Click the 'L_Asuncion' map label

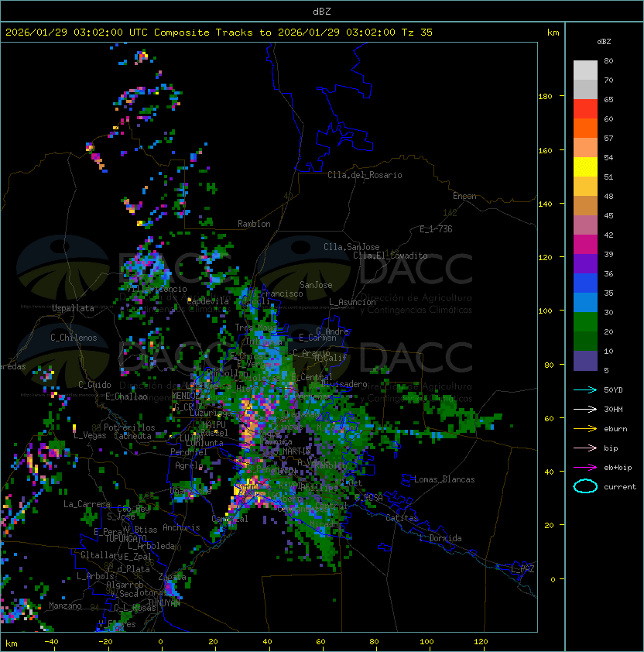352,302
